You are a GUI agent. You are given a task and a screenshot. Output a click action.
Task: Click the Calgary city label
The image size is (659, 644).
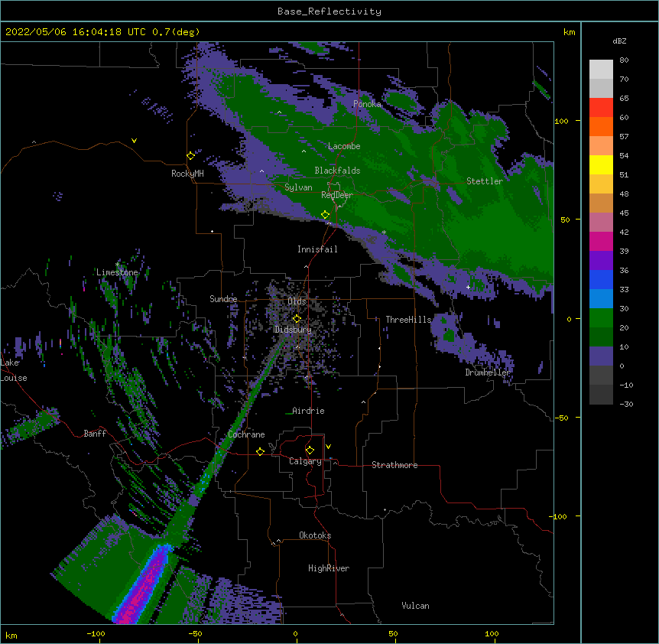pyautogui.click(x=305, y=461)
